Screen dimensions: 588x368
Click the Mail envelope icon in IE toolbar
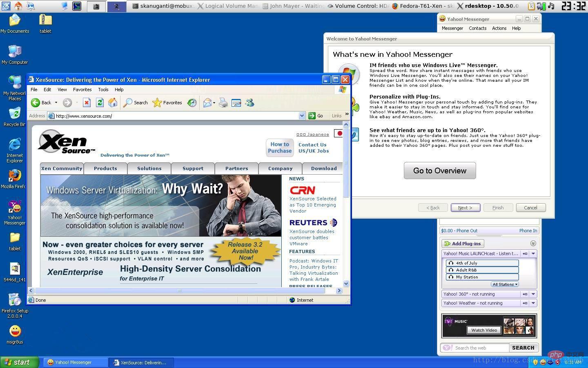click(207, 103)
